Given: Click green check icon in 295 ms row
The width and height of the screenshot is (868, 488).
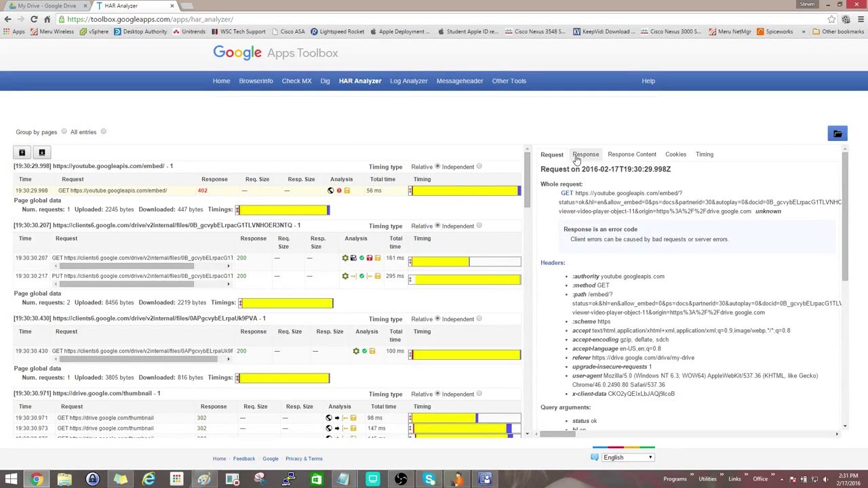Looking at the screenshot, I should 361,276.
